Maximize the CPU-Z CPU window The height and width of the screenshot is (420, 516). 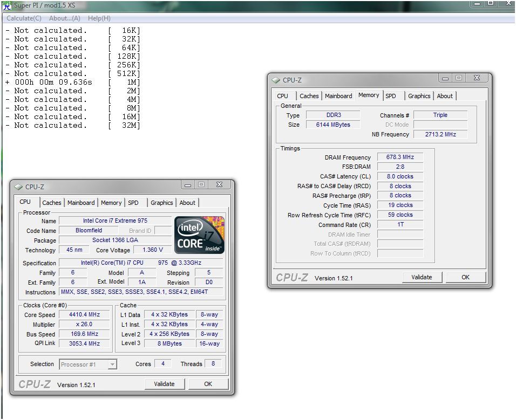[x=201, y=185]
